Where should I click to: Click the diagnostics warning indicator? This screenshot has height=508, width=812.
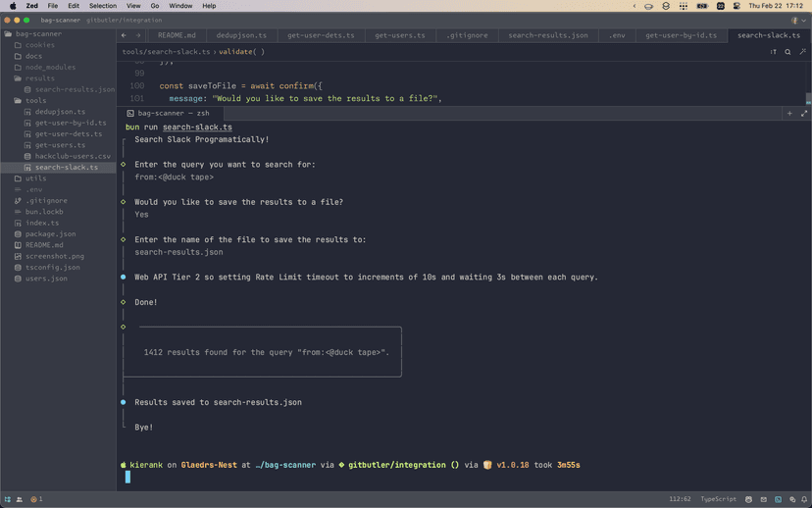[36, 499]
